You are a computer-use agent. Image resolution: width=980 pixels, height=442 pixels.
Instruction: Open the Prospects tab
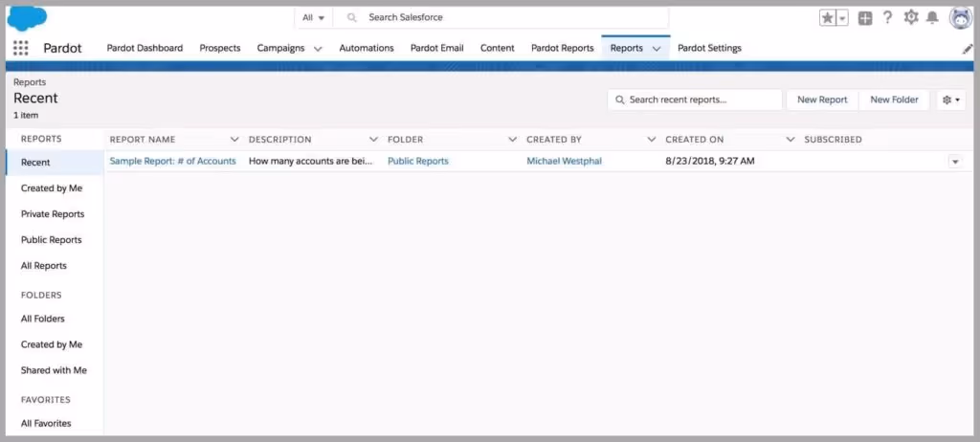[x=220, y=48]
